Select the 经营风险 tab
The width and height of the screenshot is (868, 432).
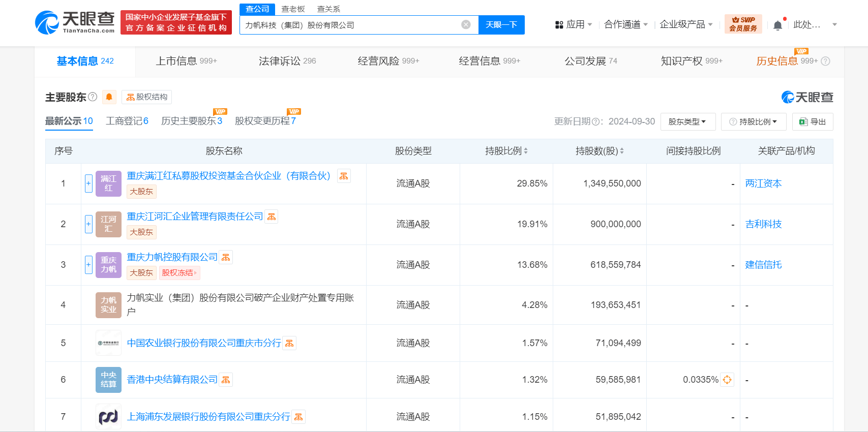point(388,61)
